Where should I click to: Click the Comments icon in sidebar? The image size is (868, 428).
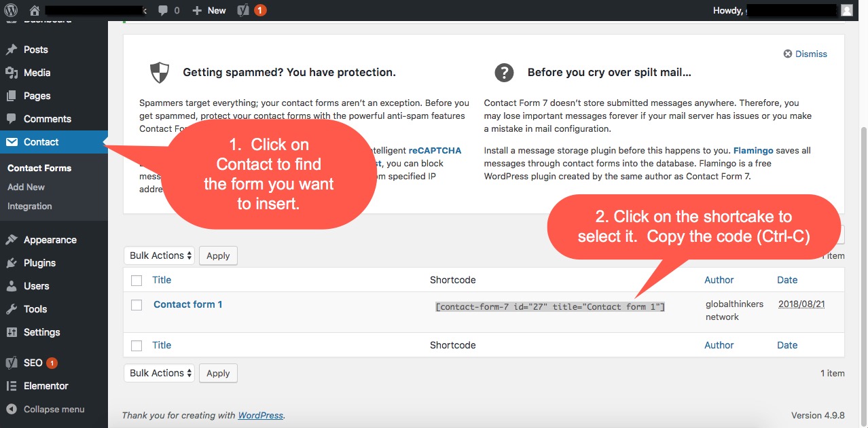click(x=11, y=119)
